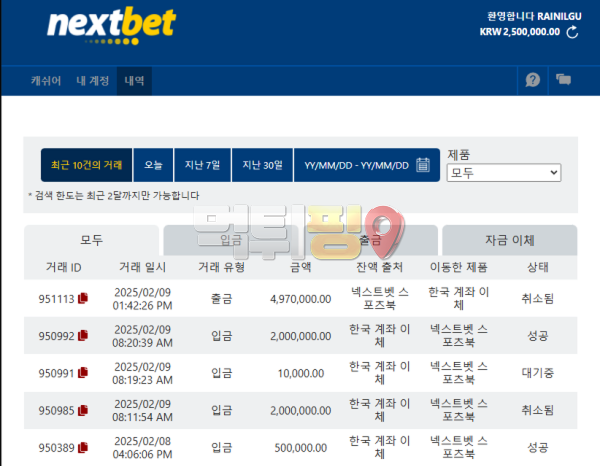
Task: Switch to the 자금 이체 tab
Action: coord(510,240)
